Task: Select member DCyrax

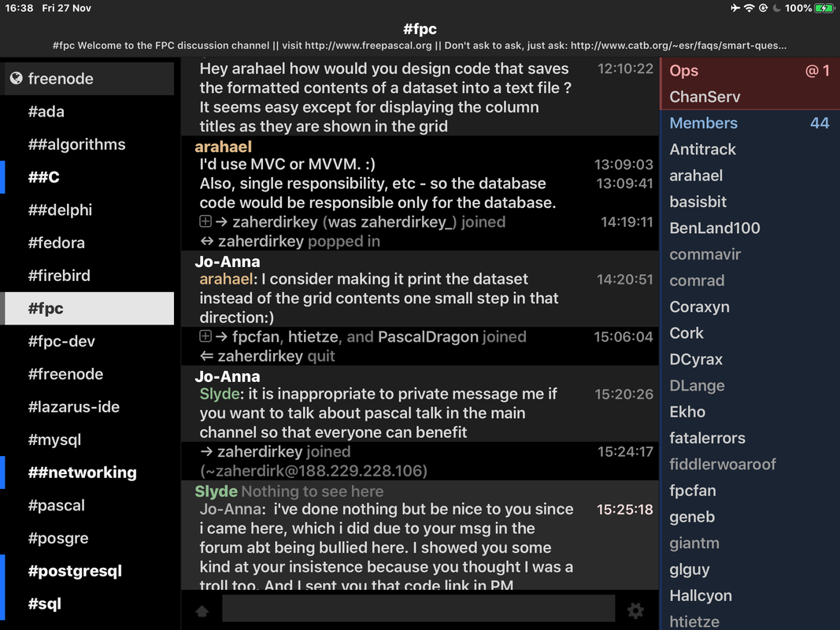Action: coord(750,359)
